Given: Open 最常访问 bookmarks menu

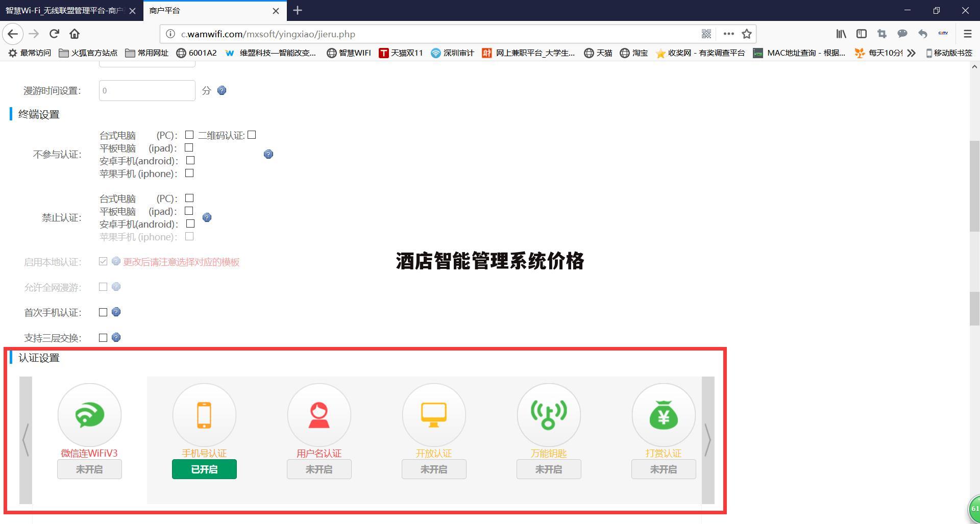Looking at the screenshot, I should (30, 53).
